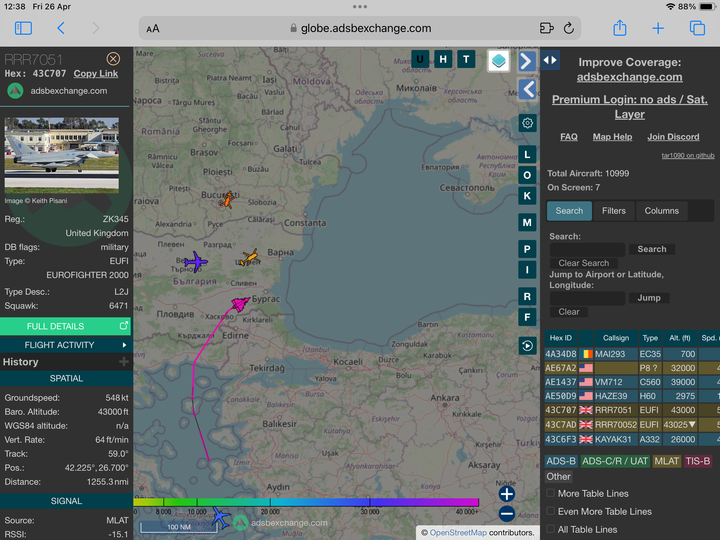Select the pink RRR7051 fighter on map
Viewport: 720px width, 540px height.
(240, 304)
